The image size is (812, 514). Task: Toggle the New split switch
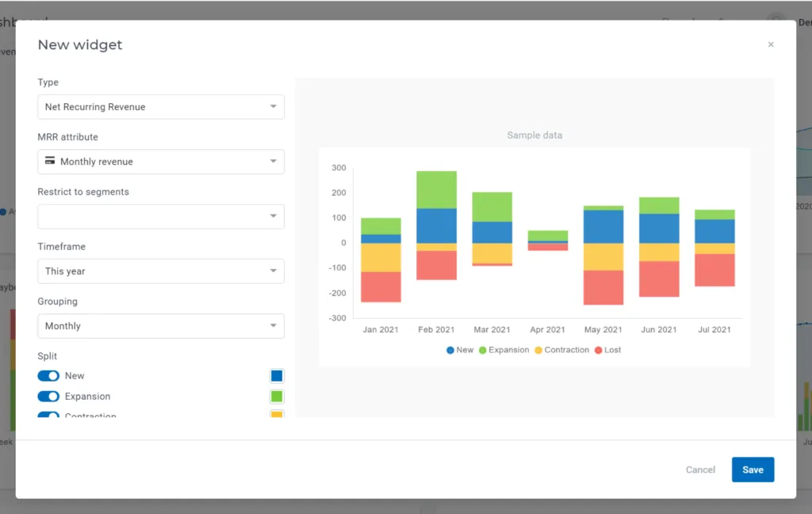tap(48, 376)
